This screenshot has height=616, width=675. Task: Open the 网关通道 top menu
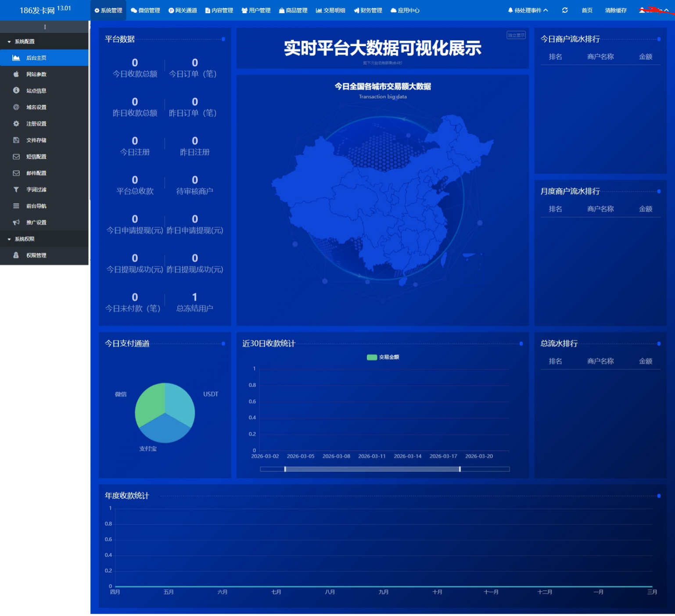coord(183,10)
